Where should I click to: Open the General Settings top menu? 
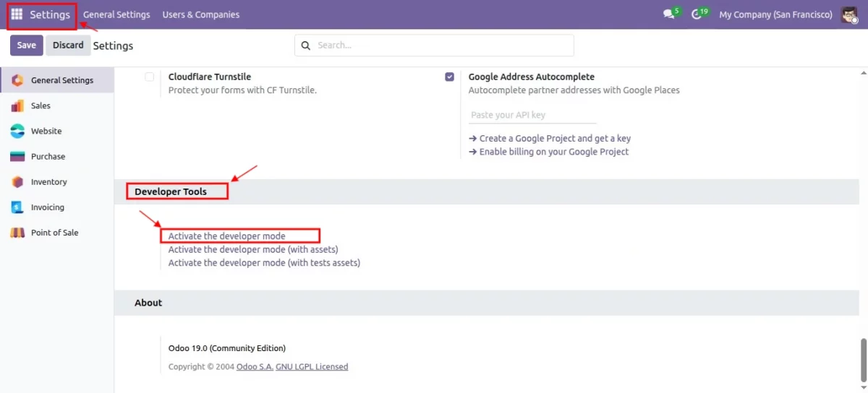click(116, 14)
